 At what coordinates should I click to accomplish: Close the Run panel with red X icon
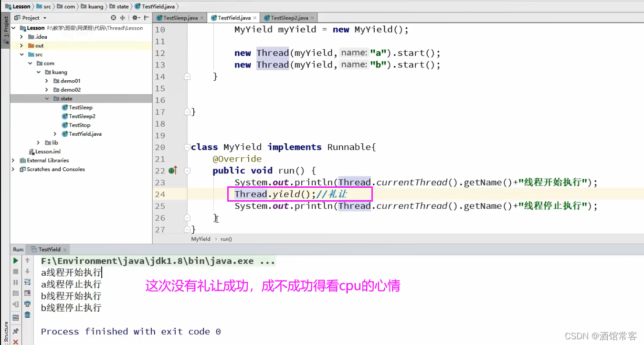[x=16, y=342]
